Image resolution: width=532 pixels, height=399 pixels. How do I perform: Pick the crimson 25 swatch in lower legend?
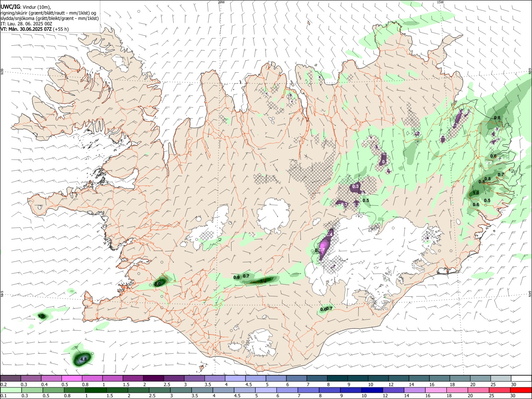click(x=501, y=390)
